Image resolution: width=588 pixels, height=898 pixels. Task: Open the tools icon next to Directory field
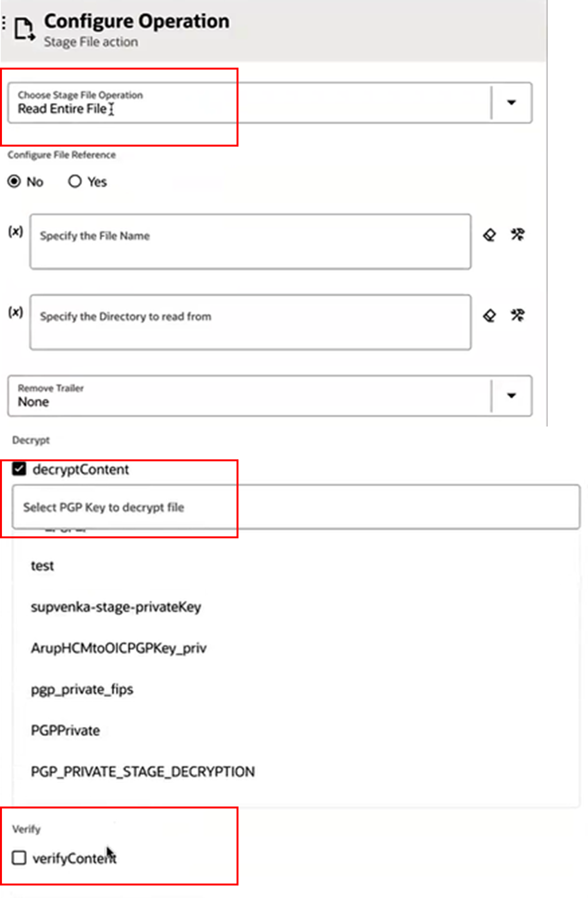pos(518,315)
